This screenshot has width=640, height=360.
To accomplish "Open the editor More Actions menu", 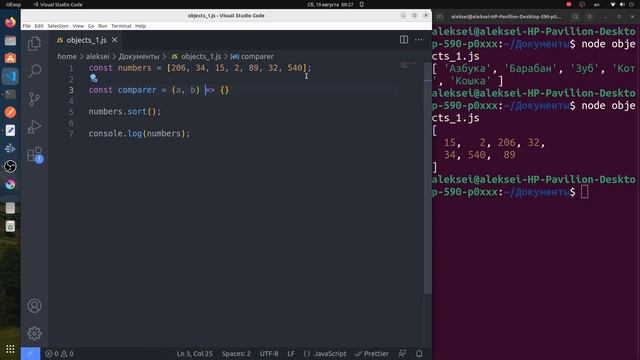I will [418, 40].
